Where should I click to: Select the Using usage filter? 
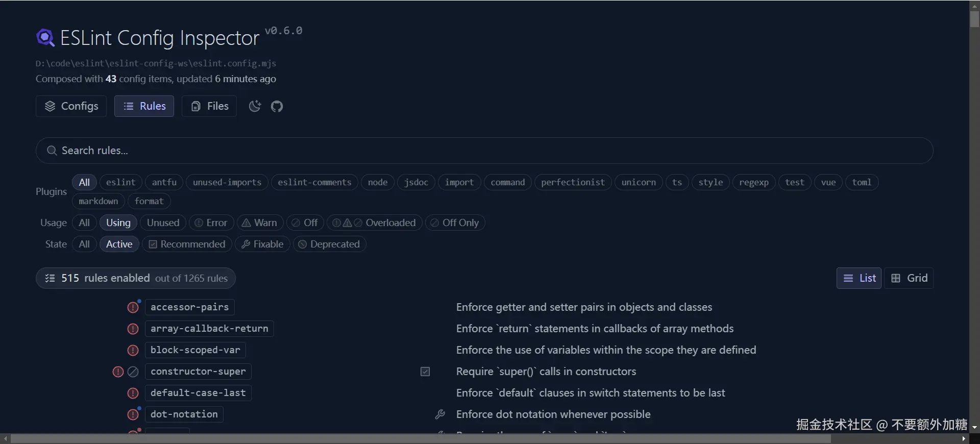[x=118, y=223]
